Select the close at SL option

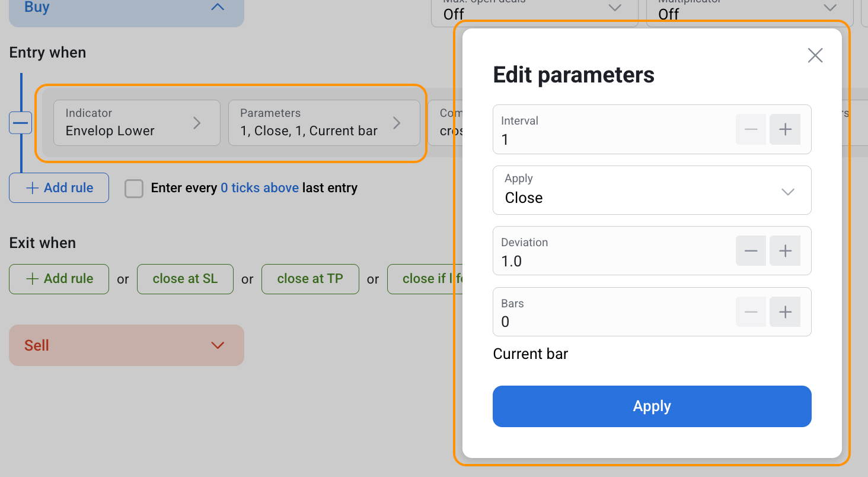click(x=185, y=279)
